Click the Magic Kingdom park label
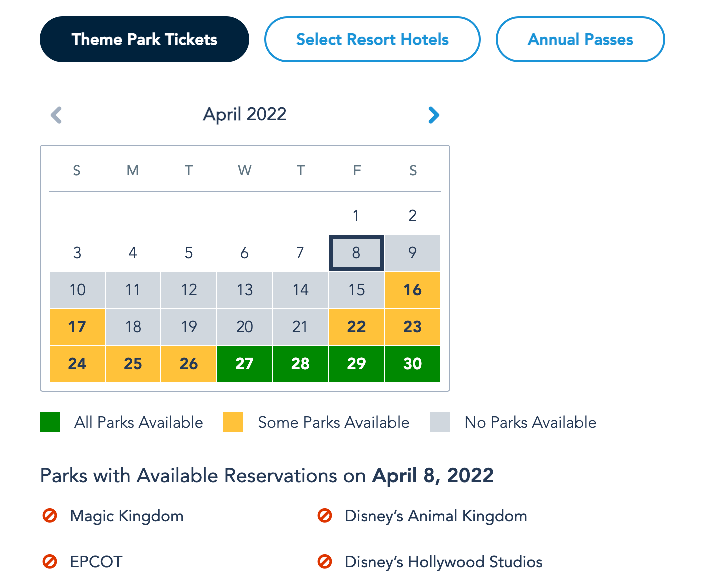 (x=127, y=516)
